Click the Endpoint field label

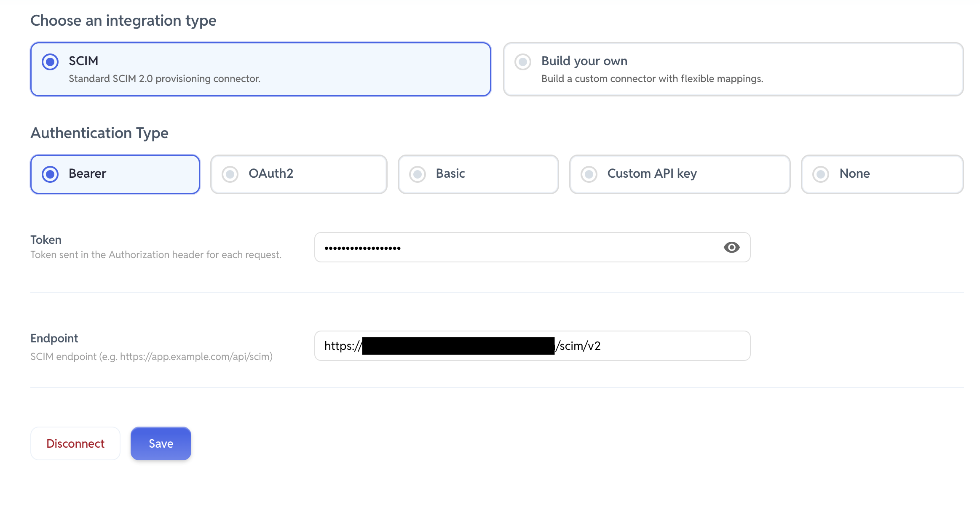point(54,338)
